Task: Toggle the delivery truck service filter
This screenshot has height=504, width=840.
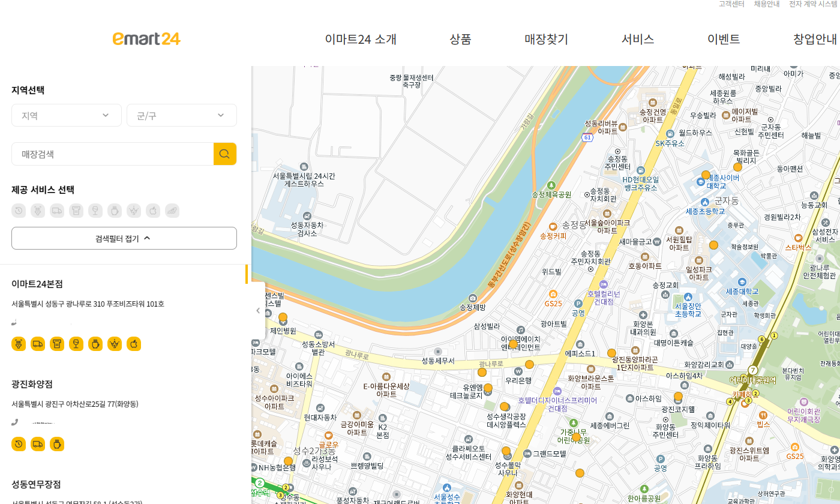Action: coord(57,211)
